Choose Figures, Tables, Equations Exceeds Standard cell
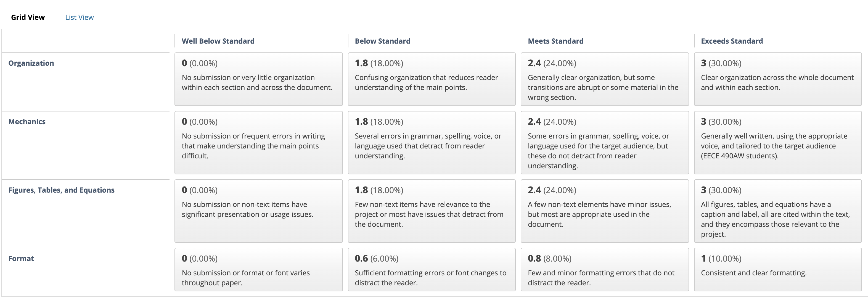This screenshot has width=868, height=298. point(778,211)
